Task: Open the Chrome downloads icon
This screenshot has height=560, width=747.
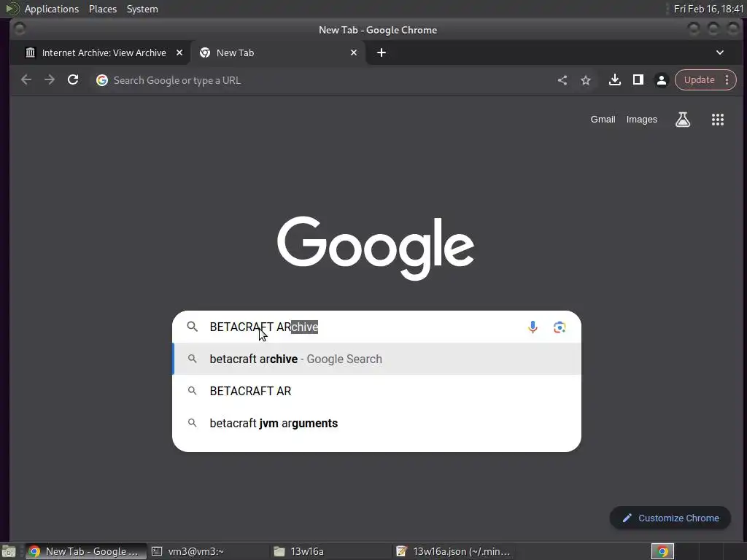Action: 614,80
